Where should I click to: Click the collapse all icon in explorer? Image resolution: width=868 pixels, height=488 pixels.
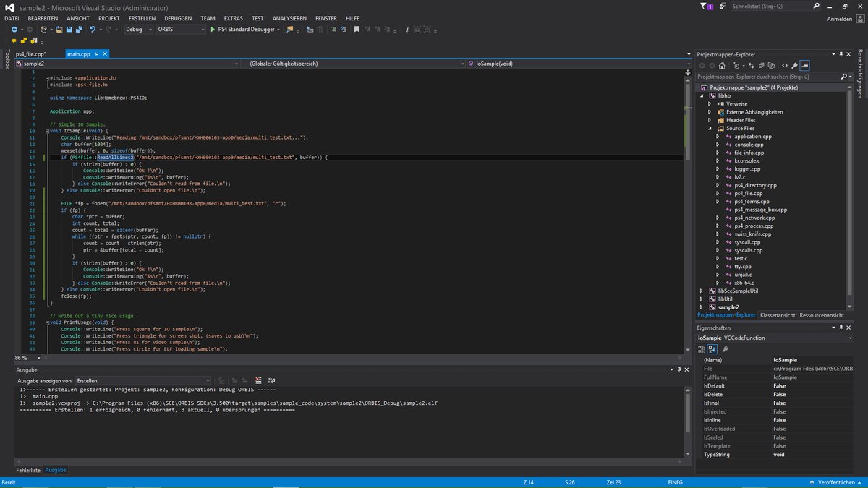point(761,65)
